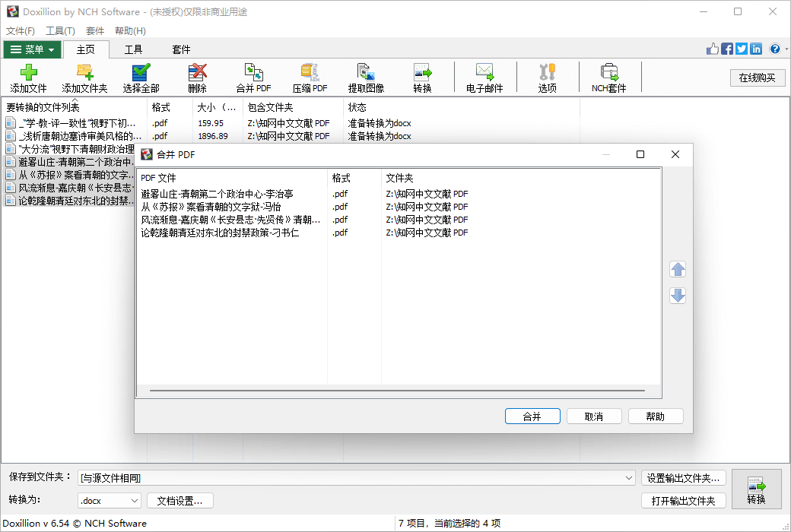Click the thumbs-up like icon
This screenshot has height=532, width=791.
(713, 49)
